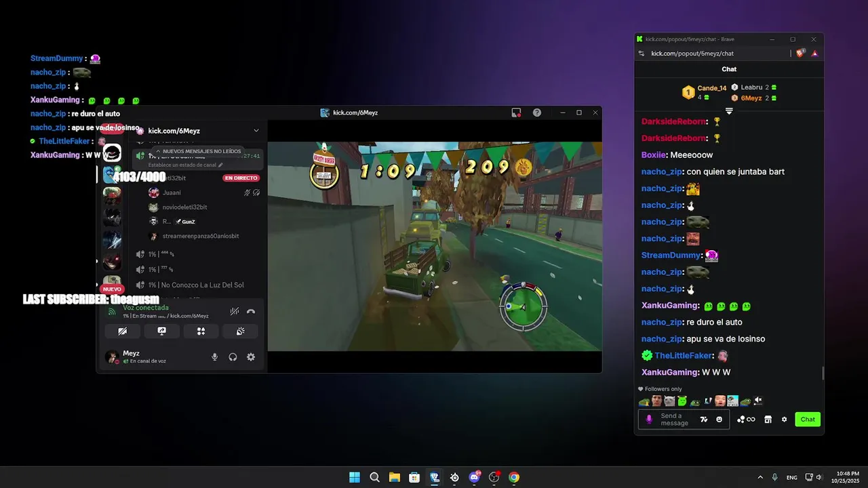Open Brave site settings icon in address bar
The image size is (868, 488).
(x=642, y=54)
